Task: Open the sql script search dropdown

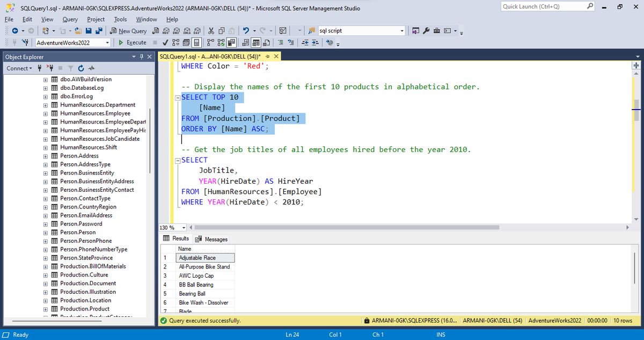Action: pos(401,31)
